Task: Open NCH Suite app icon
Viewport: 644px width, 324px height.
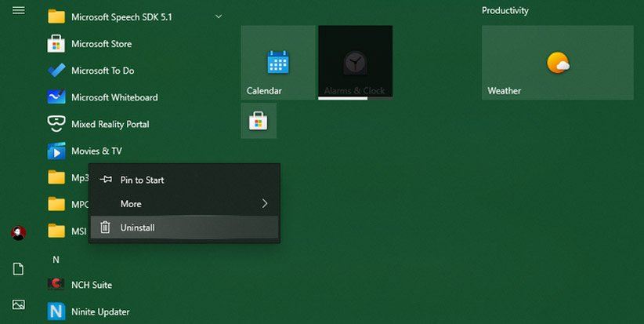Action: pos(56,285)
